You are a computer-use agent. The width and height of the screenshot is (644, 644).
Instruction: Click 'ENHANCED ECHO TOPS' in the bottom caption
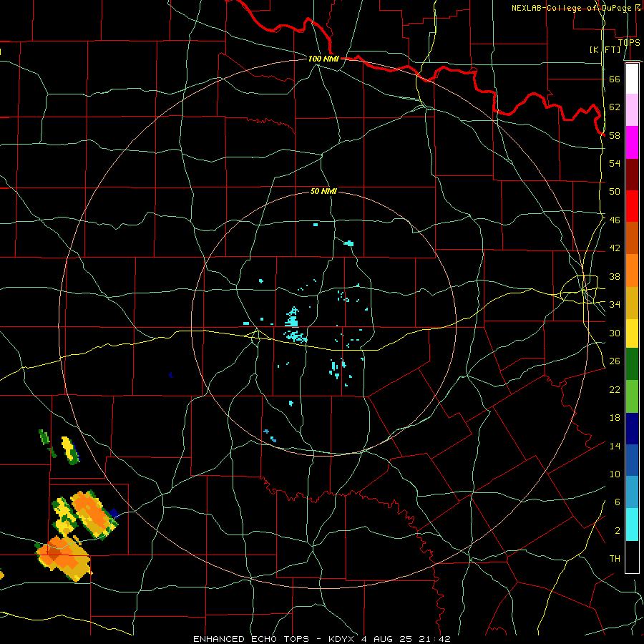(x=250, y=639)
